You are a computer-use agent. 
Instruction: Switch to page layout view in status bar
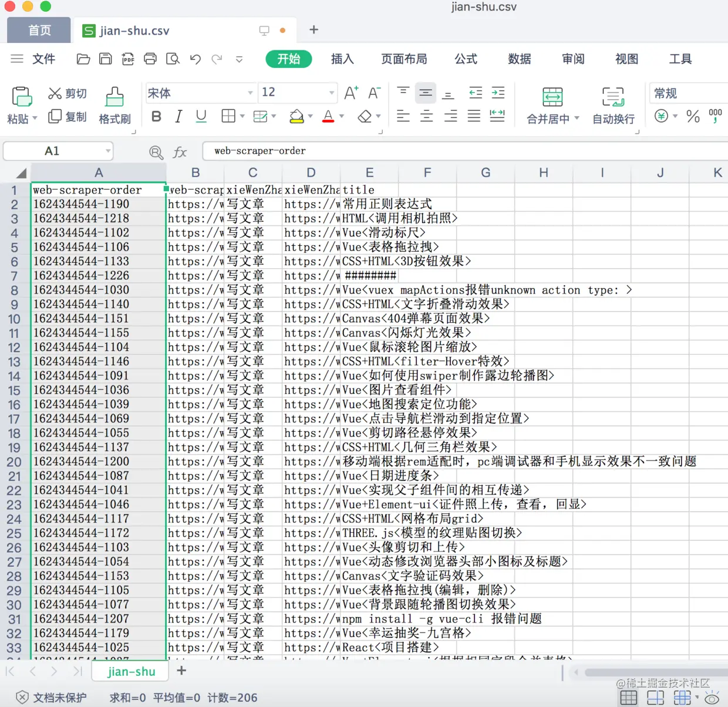tap(655, 698)
